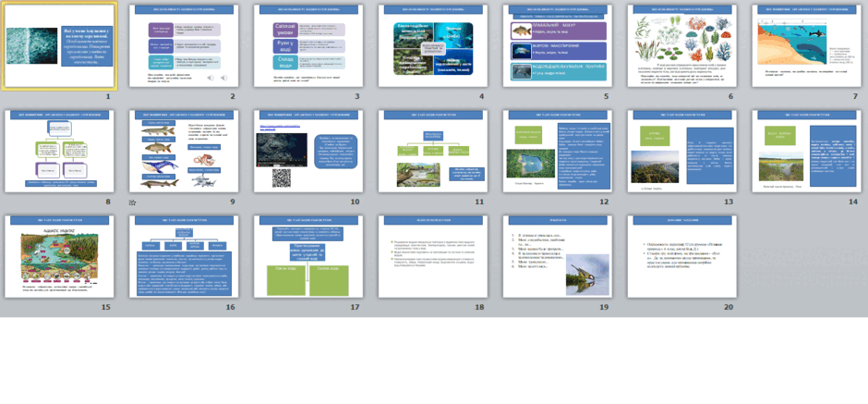Image resolution: width=868 pixels, height=404 pixels.
Task: Select slide 3 thumbnail with 'Сольові умови'
Action: coord(308,46)
